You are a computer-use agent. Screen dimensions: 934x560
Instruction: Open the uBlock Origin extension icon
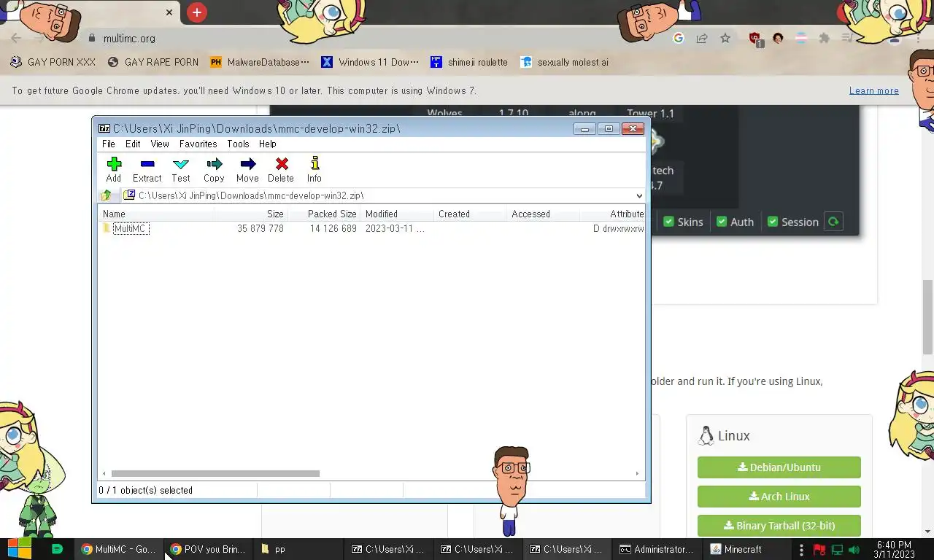point(756,39)
